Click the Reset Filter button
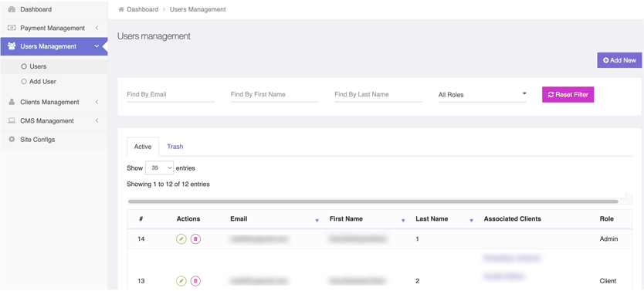This screenshot has height=291, width=644. 568,94
